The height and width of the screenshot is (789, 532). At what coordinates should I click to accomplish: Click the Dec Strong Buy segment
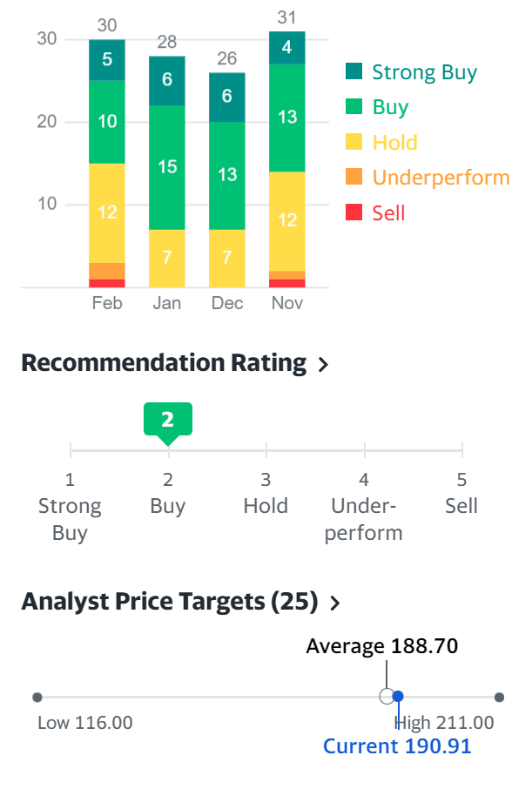(227, 97)
